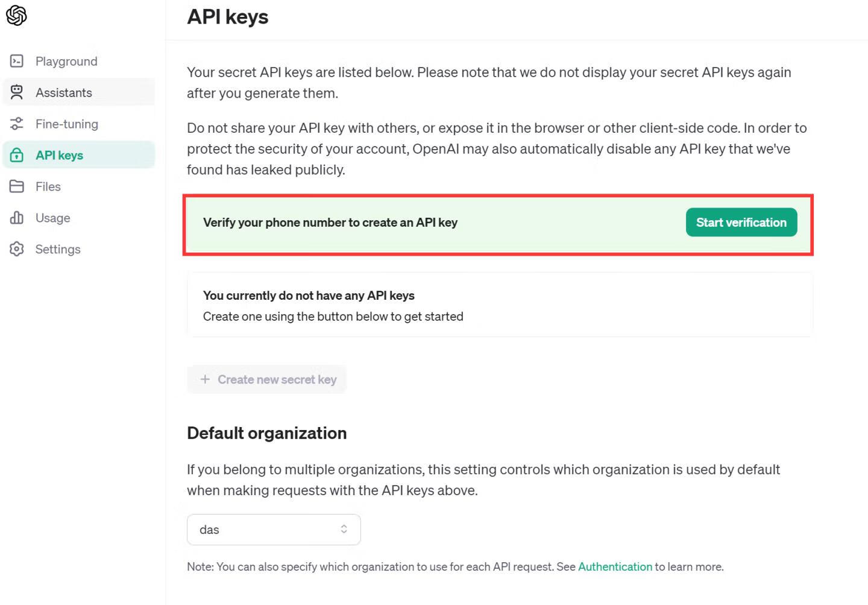This screenshot has width=868, height=605.
Task: Open the Usage page
Action: point(53,218)
